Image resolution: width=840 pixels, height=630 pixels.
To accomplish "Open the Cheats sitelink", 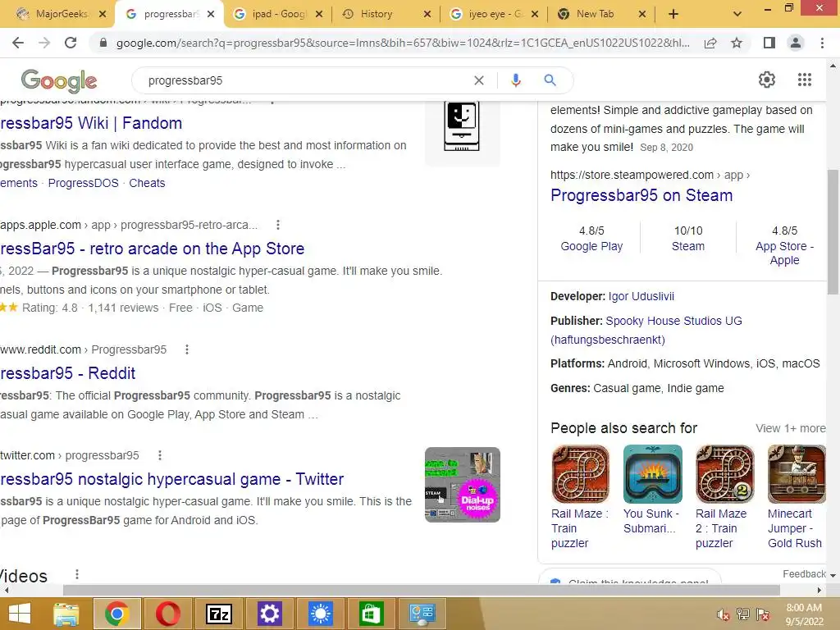I will point(147,183).
